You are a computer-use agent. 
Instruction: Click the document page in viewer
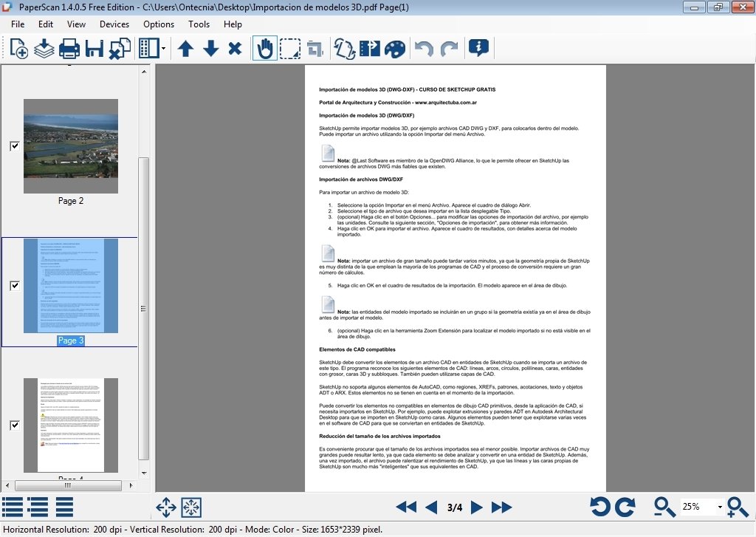(x=455, y=278)
